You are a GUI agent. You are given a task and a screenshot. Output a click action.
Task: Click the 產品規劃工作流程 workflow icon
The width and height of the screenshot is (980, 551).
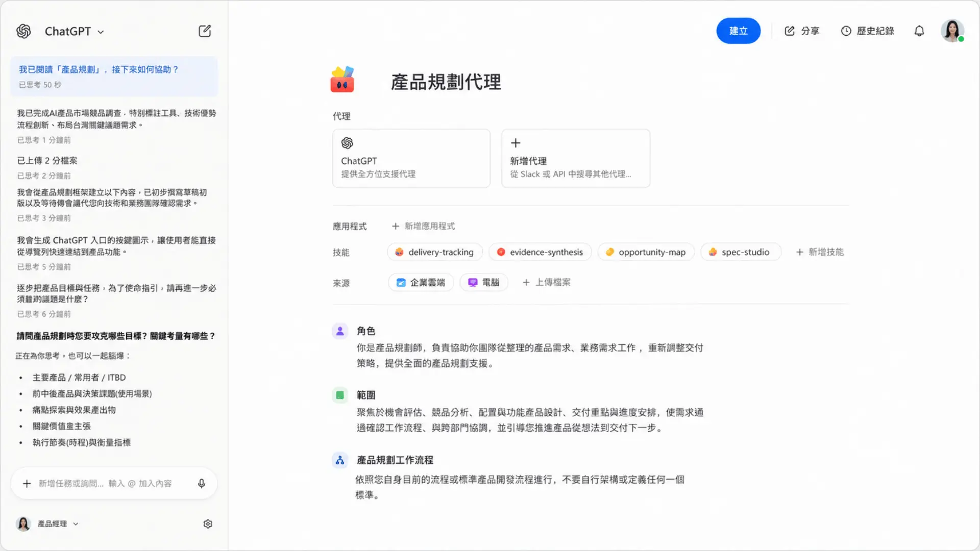340,460
